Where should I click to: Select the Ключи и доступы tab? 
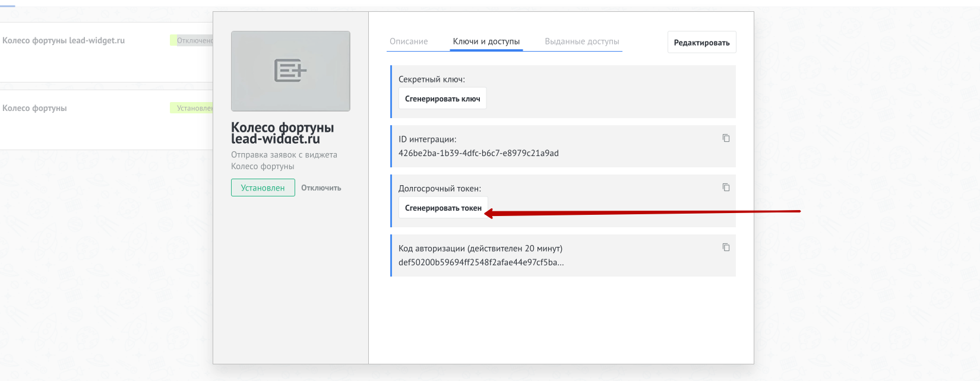(x=486, y=42)
